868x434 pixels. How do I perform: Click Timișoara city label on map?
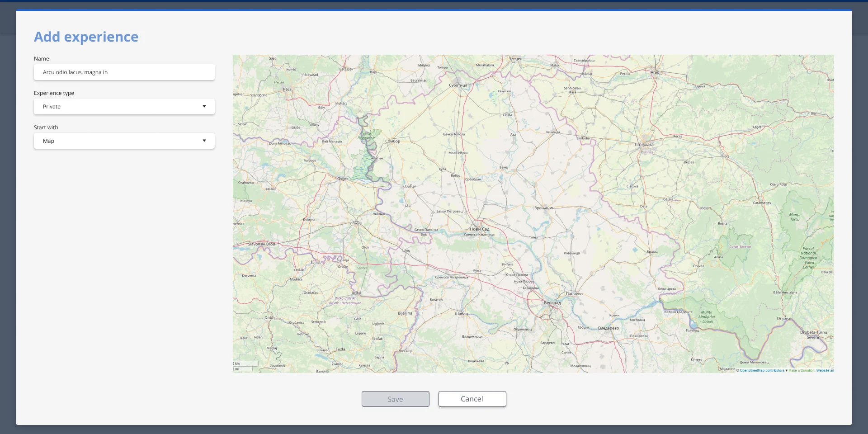644,145
